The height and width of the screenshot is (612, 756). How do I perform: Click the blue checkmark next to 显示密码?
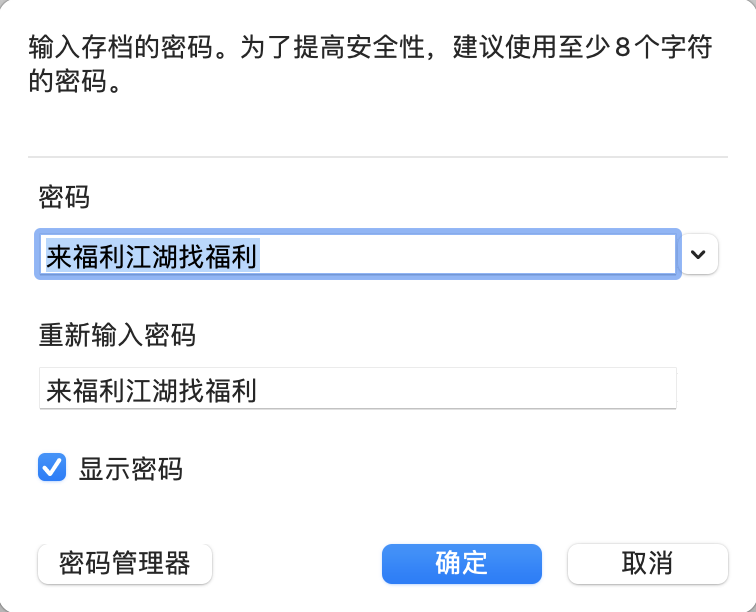[x=52, y=467]
